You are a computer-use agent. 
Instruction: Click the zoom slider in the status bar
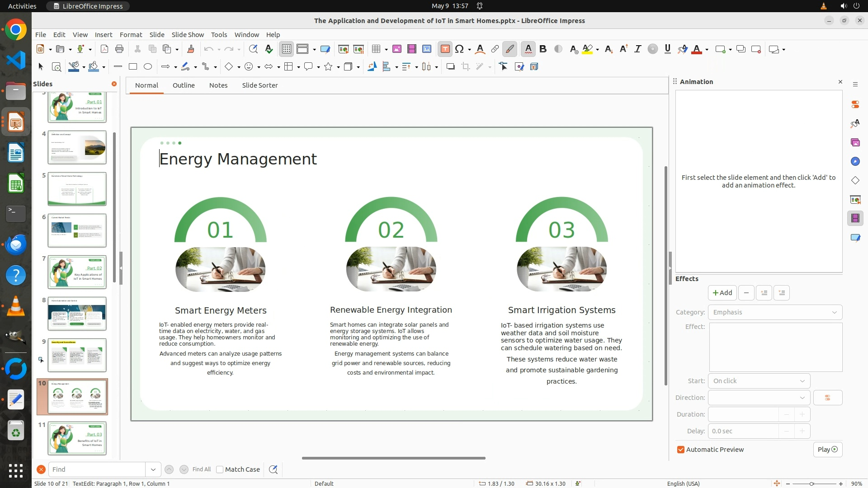812,484
